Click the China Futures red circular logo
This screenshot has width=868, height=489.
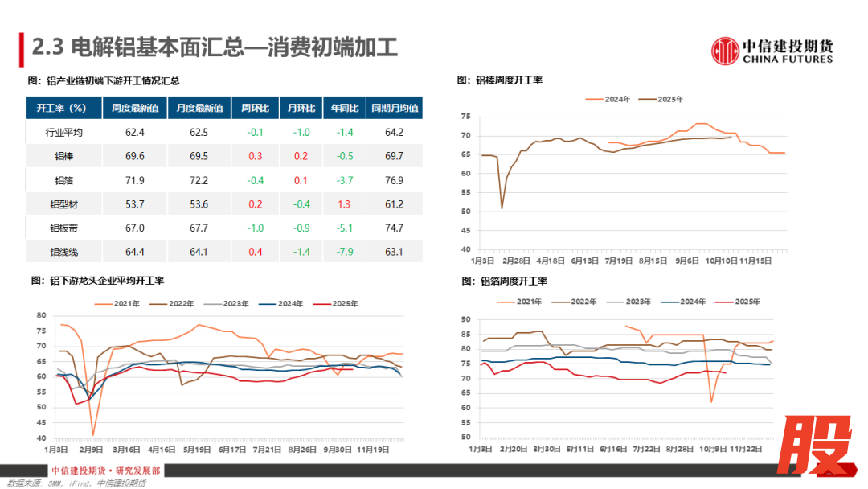point(725,51)
